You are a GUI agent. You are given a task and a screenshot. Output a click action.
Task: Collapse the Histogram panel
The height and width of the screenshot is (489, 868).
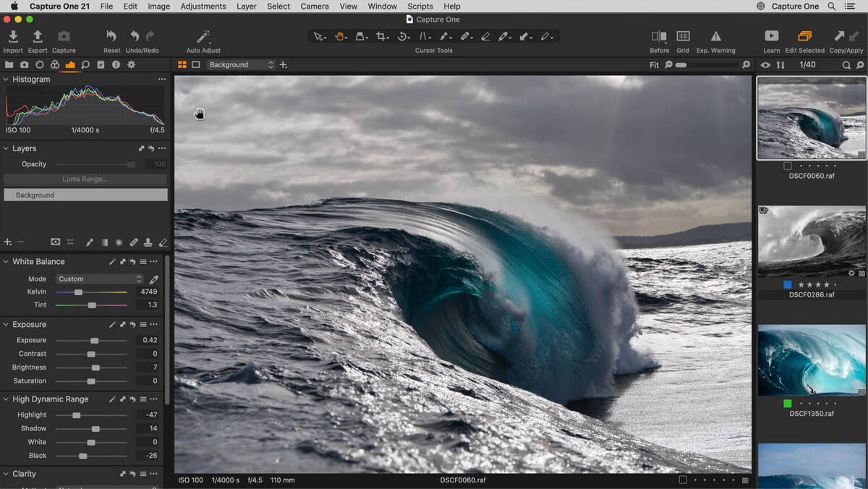coord(7,80)
